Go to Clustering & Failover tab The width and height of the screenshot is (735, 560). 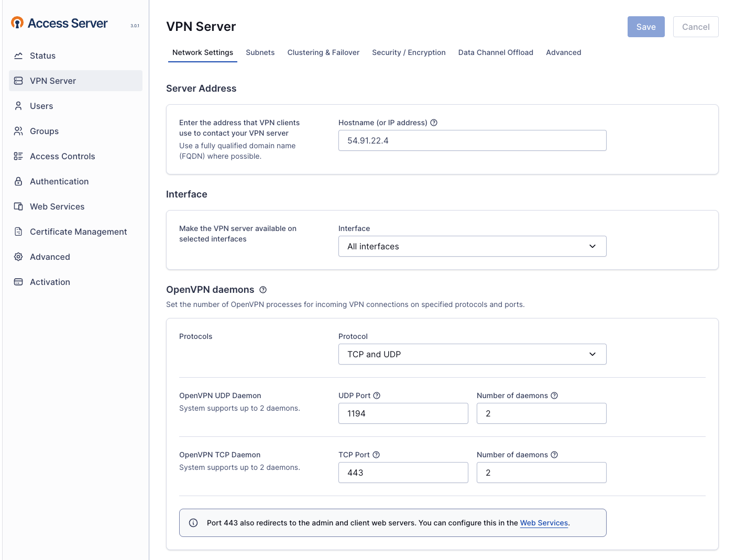(323, 52)
